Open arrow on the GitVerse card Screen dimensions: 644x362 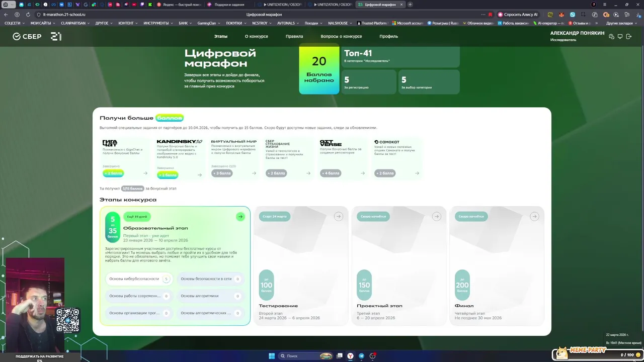point(363,173)
